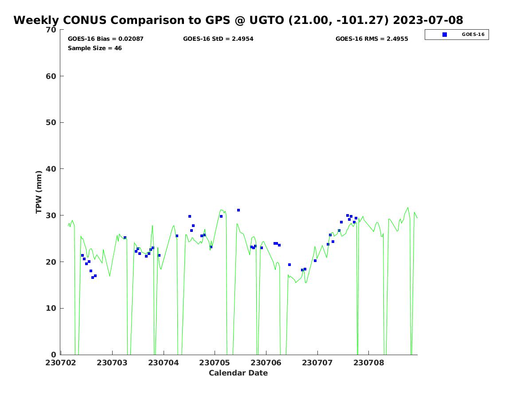Select the 230705 date tick label
532x399 pixels.
pos(215,363)
